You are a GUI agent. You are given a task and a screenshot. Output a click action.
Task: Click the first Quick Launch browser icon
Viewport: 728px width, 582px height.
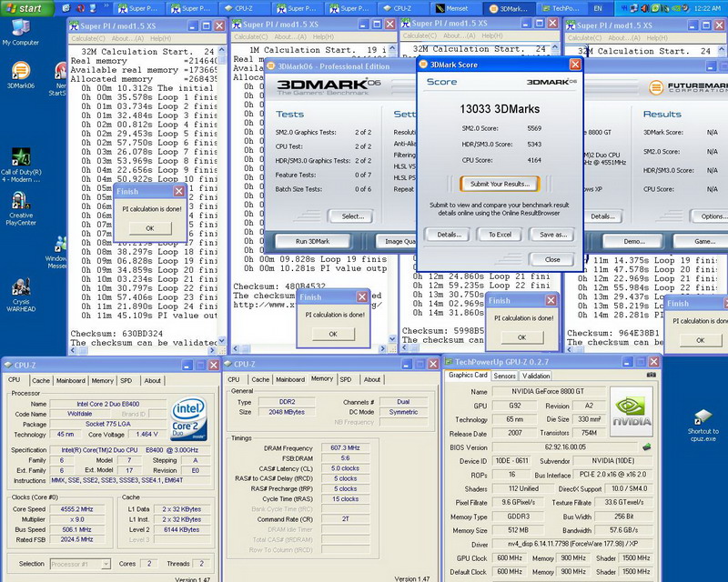(x=67, y=8)
